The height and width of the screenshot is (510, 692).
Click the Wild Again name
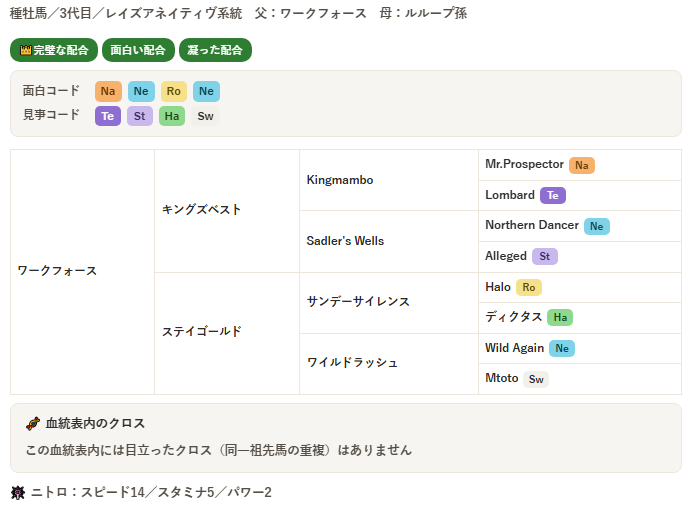(515, 348)
